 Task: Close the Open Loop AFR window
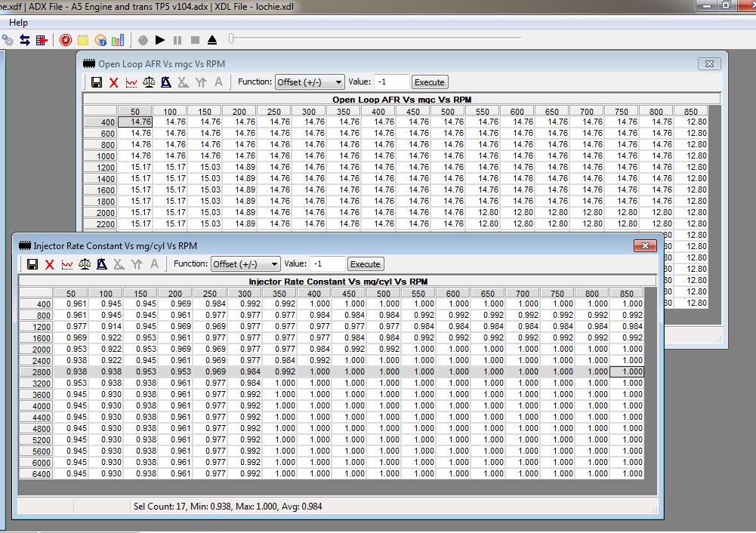[709, 63]
